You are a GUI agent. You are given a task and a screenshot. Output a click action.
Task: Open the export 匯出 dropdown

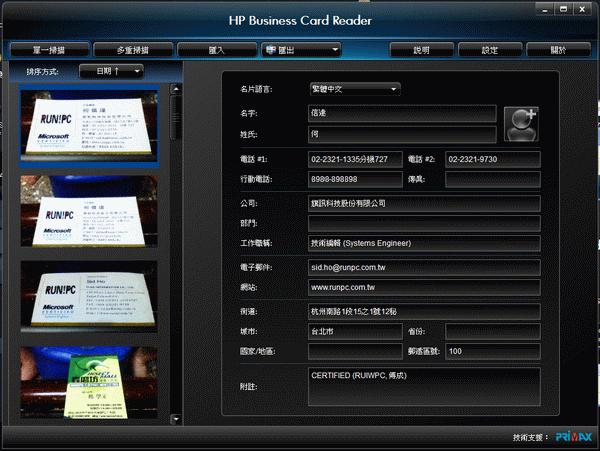coord(301,50)
